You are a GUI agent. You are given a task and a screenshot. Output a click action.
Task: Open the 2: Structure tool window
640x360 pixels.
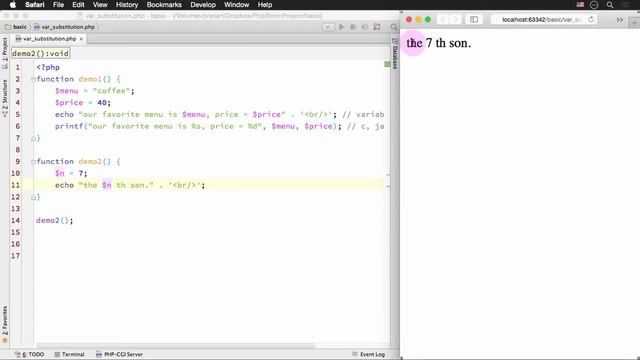click(x=5, y=98)
